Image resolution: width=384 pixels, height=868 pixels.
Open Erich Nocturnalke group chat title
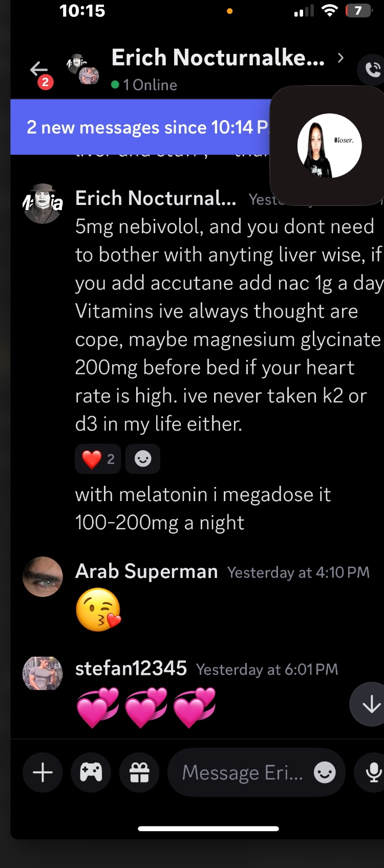coord(218,58)
